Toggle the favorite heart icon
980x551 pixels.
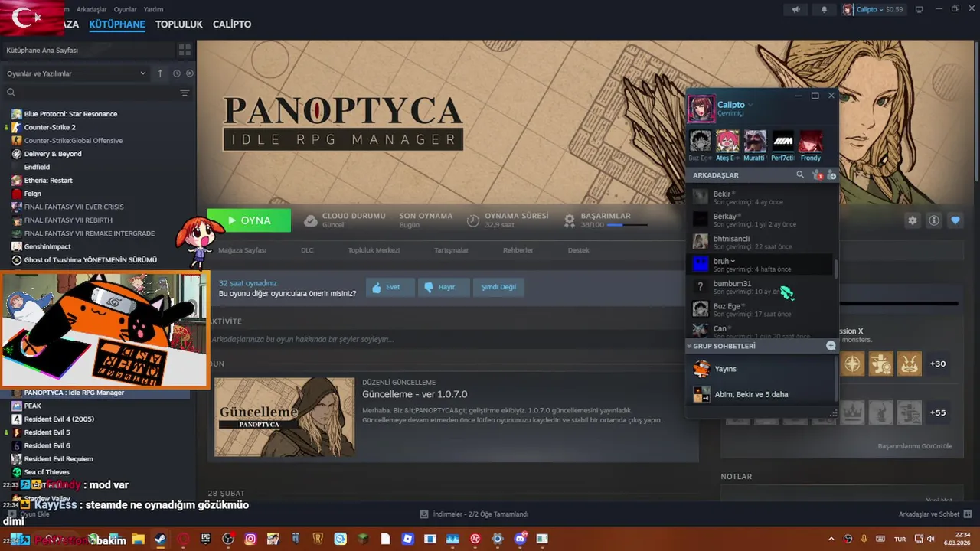pos(955,220)
